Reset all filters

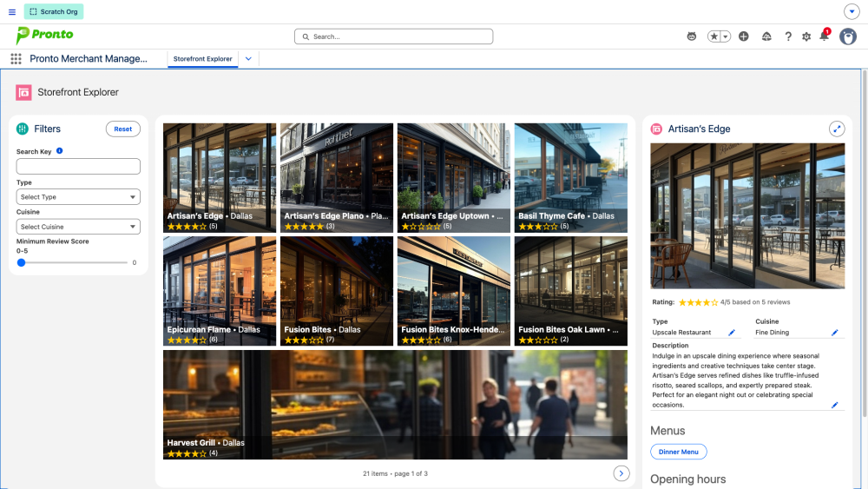coord(123,129)
